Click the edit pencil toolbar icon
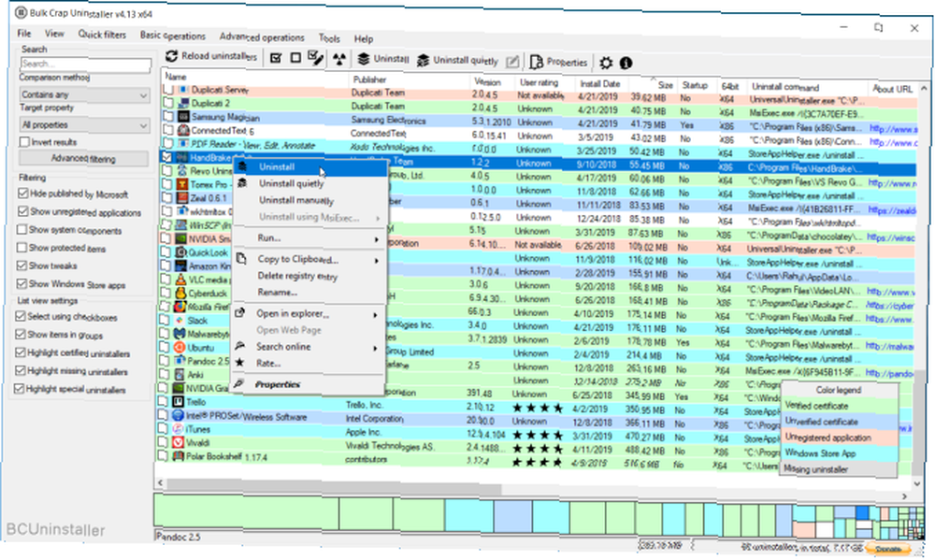 pos(512,62)
